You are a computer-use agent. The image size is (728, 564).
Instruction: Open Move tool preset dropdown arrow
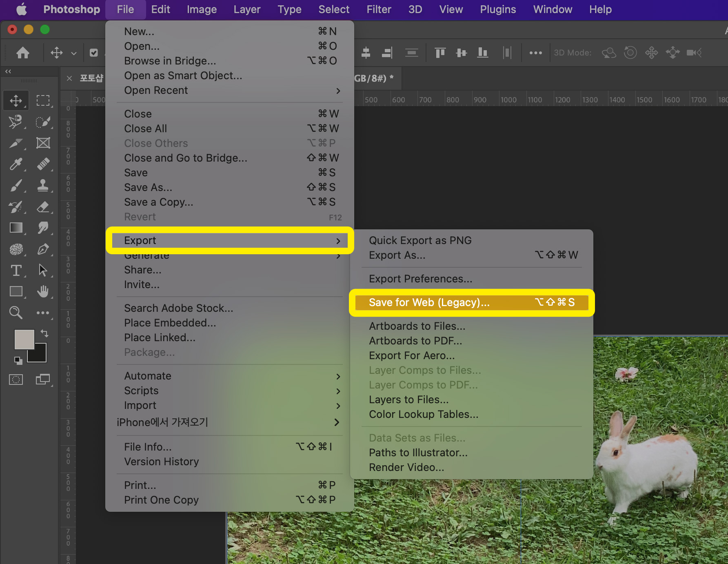pos(74,53)
